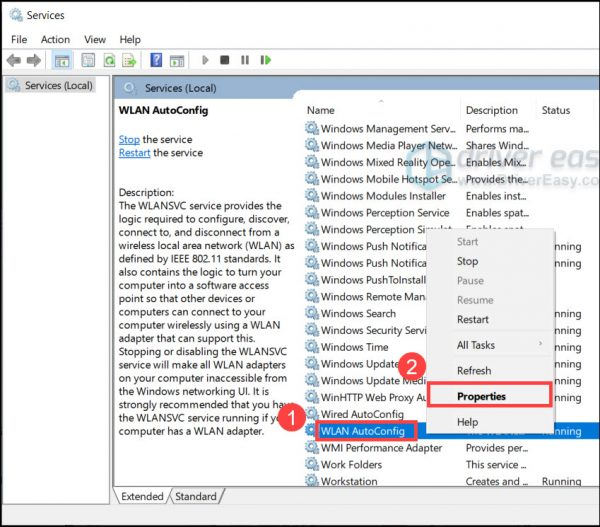This screenshot has width=600, height=527.
Task: Open the Action menu
Action: 55,39
